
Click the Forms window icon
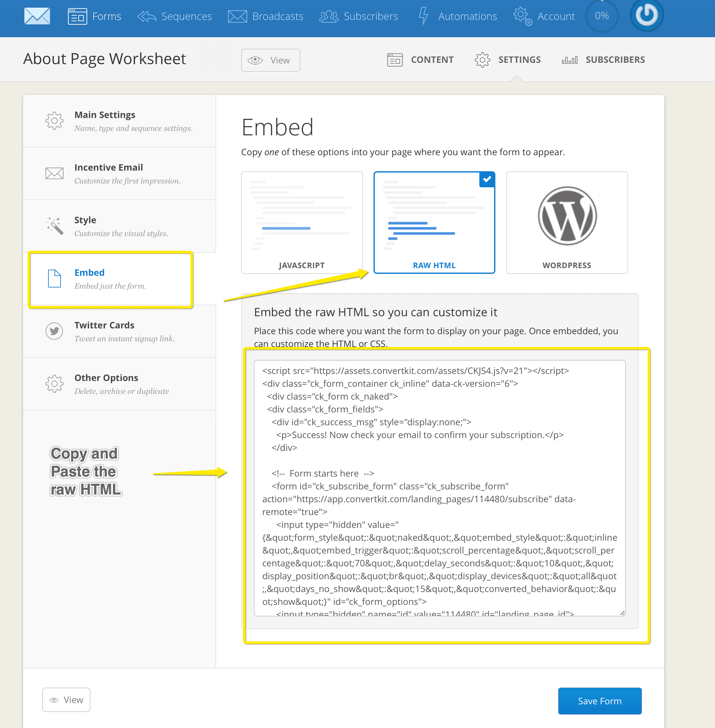click(77, 17)
